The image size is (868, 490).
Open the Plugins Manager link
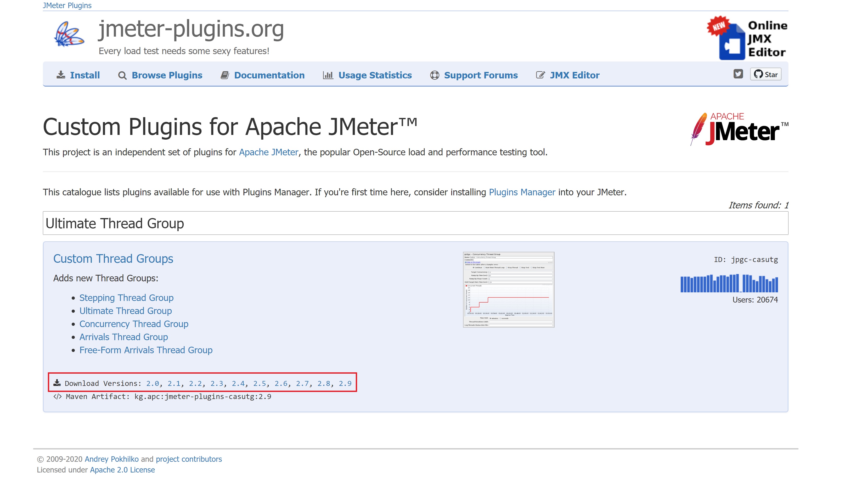coord(522,192)
